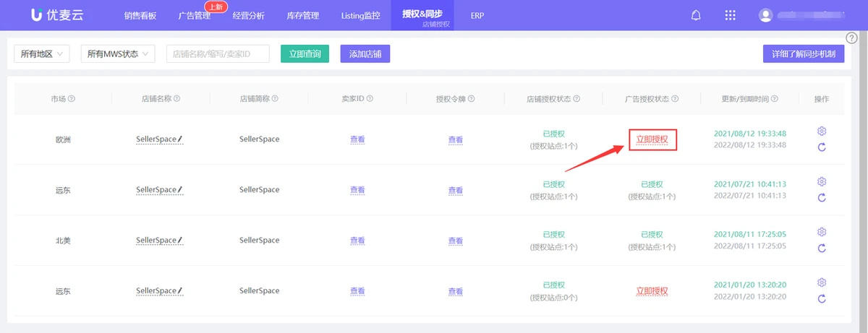This screenshot has width=868, height=333.
Task: Focus the 店铺名称/缩写/卖家ID search field
Action: (x=218, y=54)
